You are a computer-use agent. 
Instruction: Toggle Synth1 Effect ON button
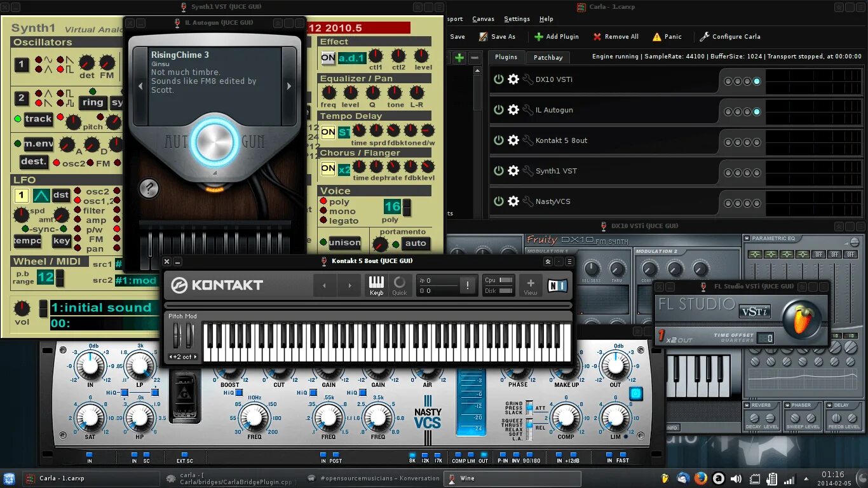(x=328, y=58)
